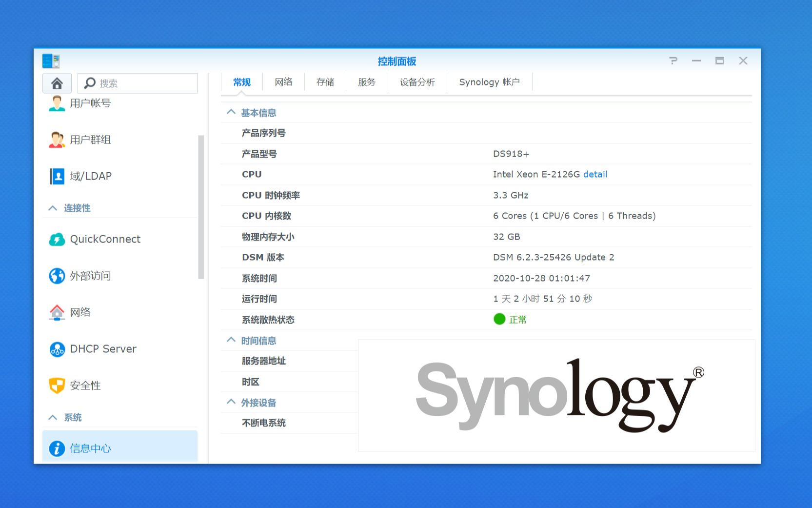Select the 网络 network icon in sidebar
This screenshot has width=812, height=508.
(x=57, y=312)
